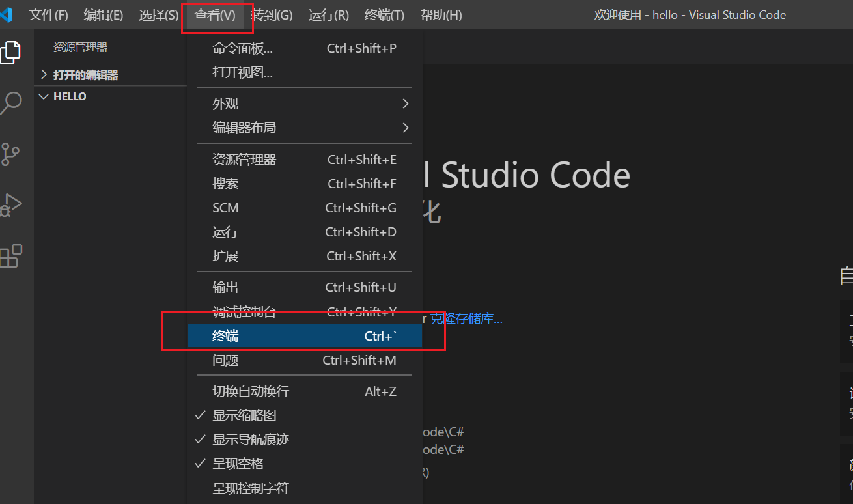Viewport: 853px width, 504px height.
Task: Click the VS Code logo icon
Action: click(x=7, y=15)
